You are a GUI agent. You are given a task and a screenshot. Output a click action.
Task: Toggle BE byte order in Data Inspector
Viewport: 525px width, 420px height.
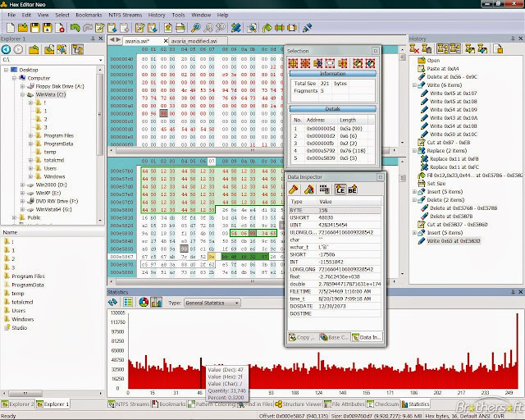click(x=352, y=189)
